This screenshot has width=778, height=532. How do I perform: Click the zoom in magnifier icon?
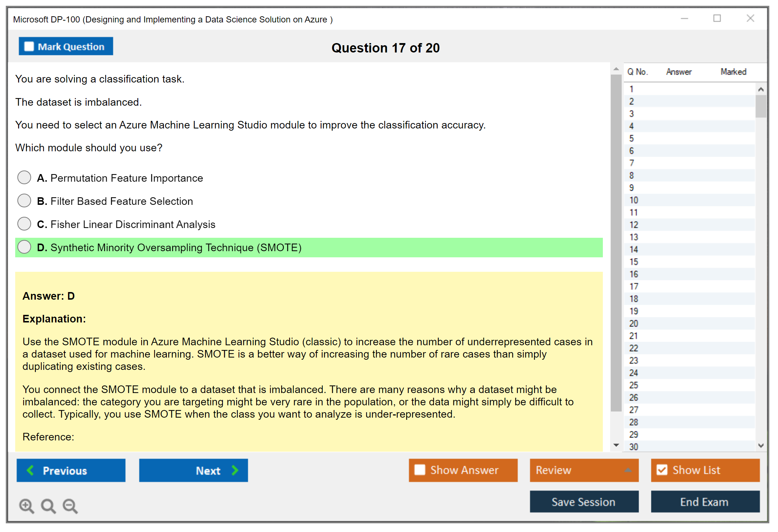coord(26,506)
